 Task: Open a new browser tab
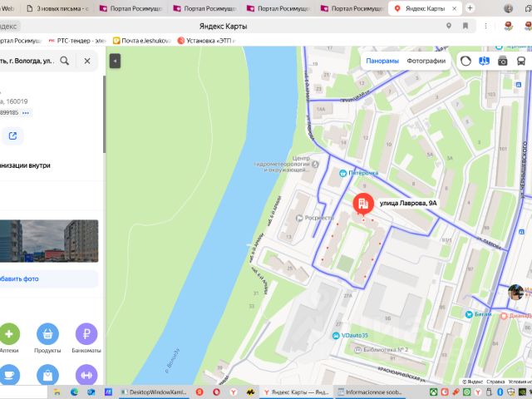[x=470, y=7]
